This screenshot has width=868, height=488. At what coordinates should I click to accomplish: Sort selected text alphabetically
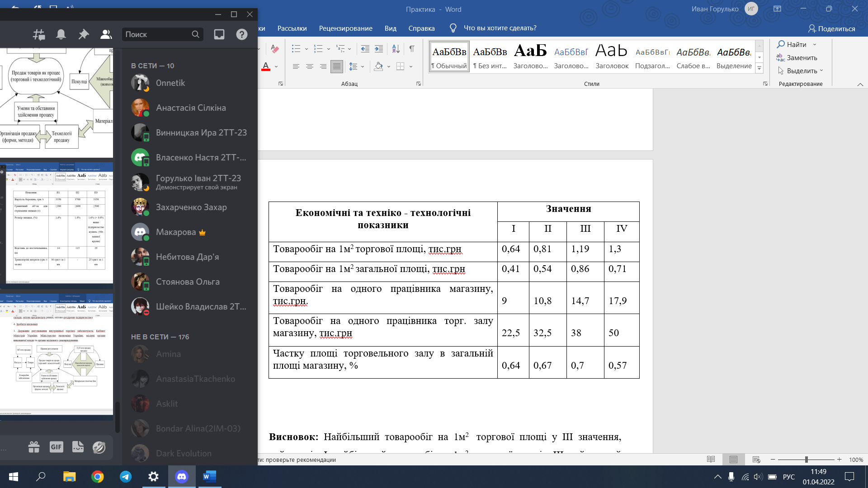click(x=396, y=49)
